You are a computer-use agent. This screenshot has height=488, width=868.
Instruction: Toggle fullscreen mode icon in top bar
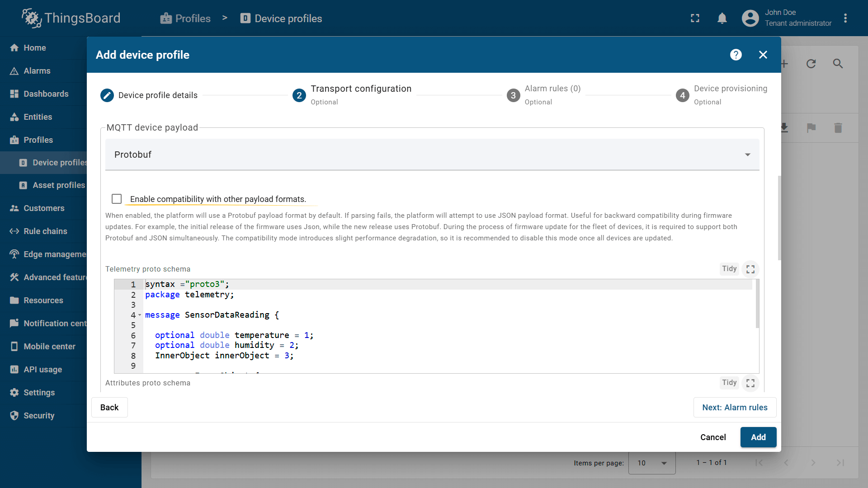(x=695, y=19)
